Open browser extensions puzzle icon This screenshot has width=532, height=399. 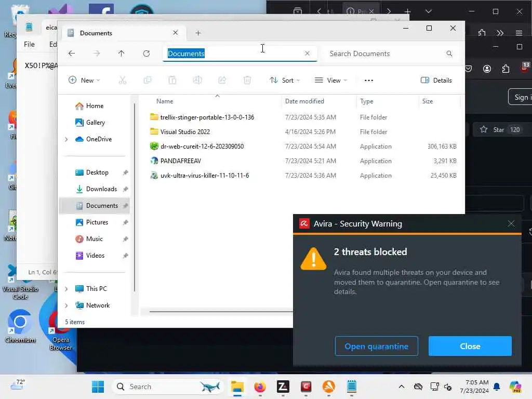coord(506,69)
